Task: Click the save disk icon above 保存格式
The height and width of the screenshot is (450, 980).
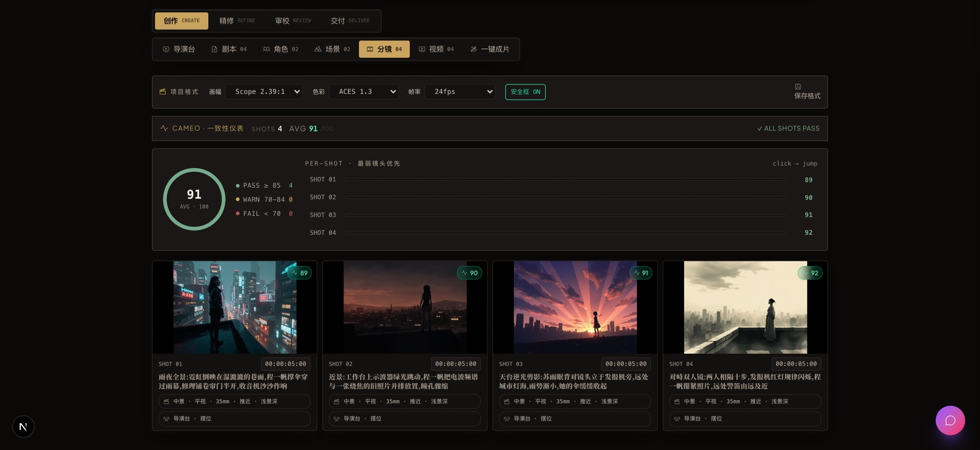Action: [798, 86]
